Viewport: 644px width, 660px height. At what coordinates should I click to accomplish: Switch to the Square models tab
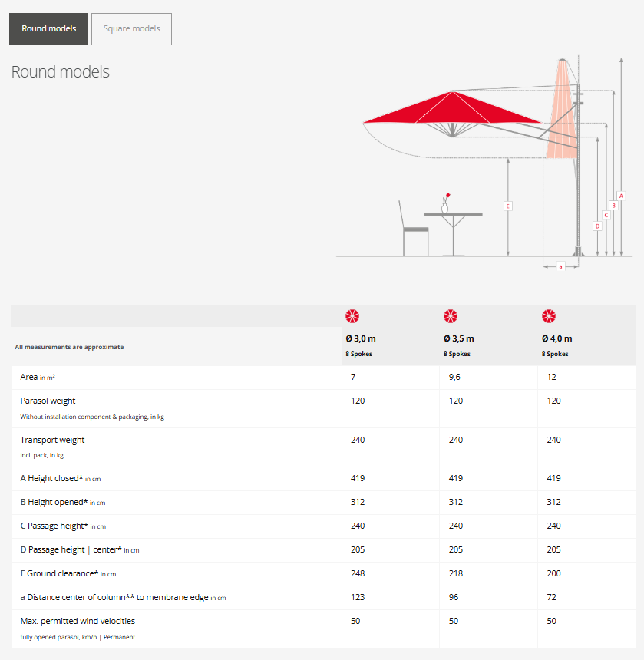click(x=131, y=29)
